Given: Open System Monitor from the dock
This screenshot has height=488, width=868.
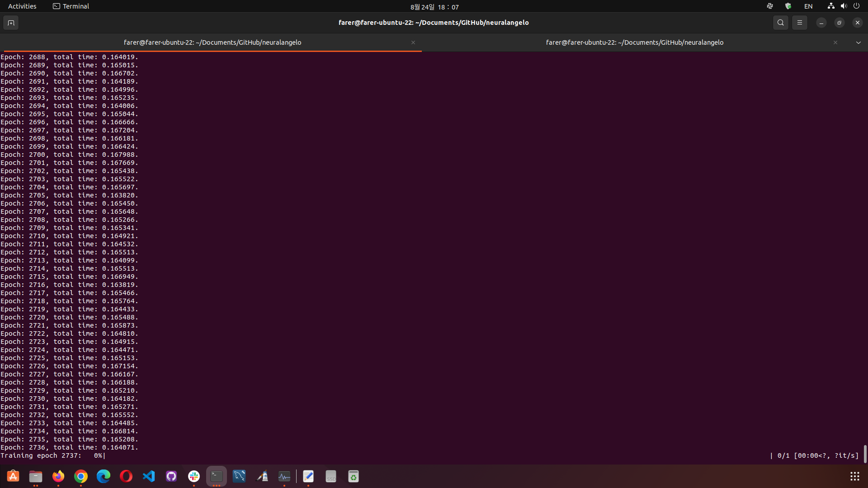Looking at the screenshot, I should coord(284,476).
